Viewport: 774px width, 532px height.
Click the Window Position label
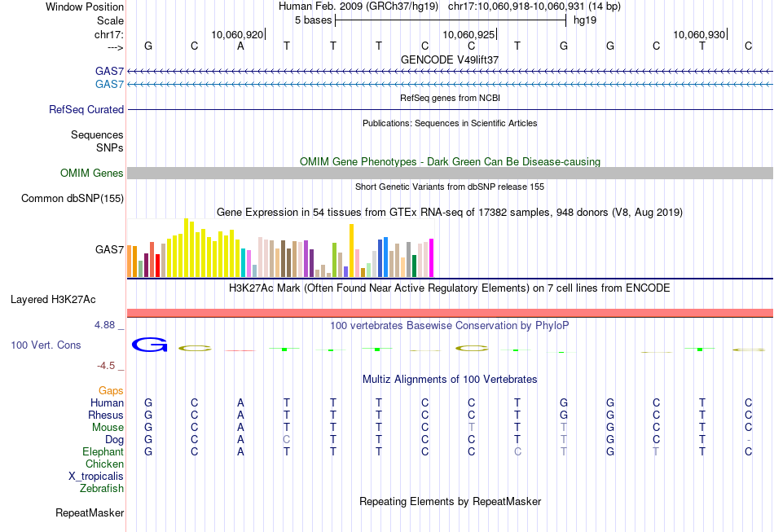coord(85,7)
